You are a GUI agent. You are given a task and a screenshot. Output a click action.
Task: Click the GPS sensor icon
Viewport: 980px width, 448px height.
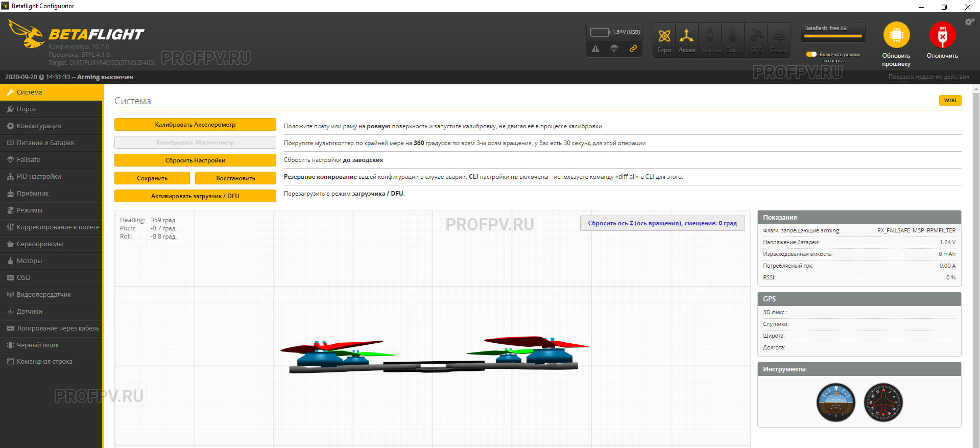[756, 40]
